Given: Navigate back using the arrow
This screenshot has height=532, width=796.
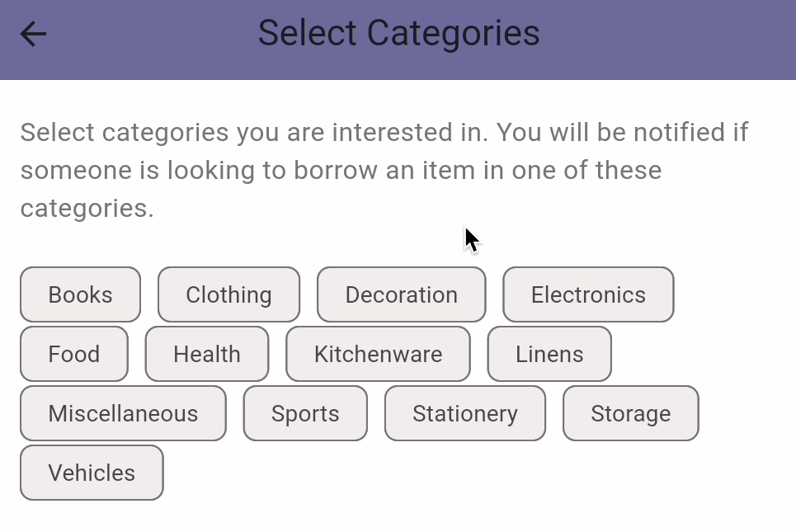Looking at the screenshot, I should pyautogui.click(x=32, y=34).
